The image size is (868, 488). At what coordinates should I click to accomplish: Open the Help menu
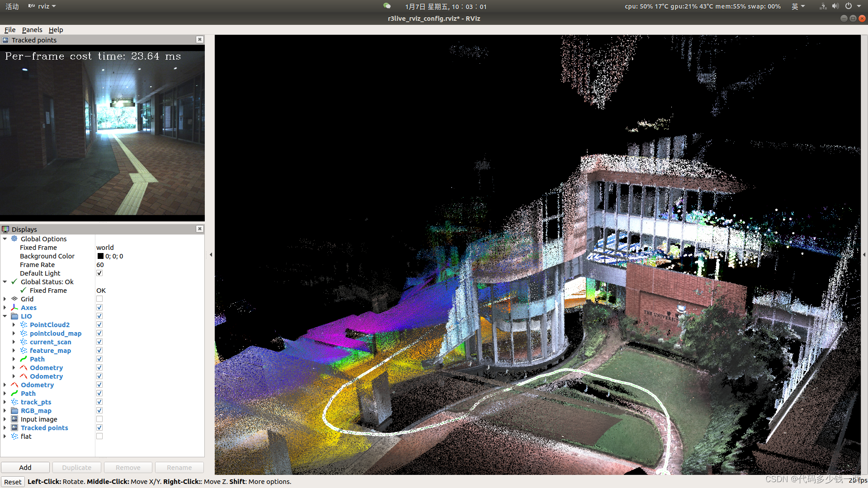click(x=56, y=29)
